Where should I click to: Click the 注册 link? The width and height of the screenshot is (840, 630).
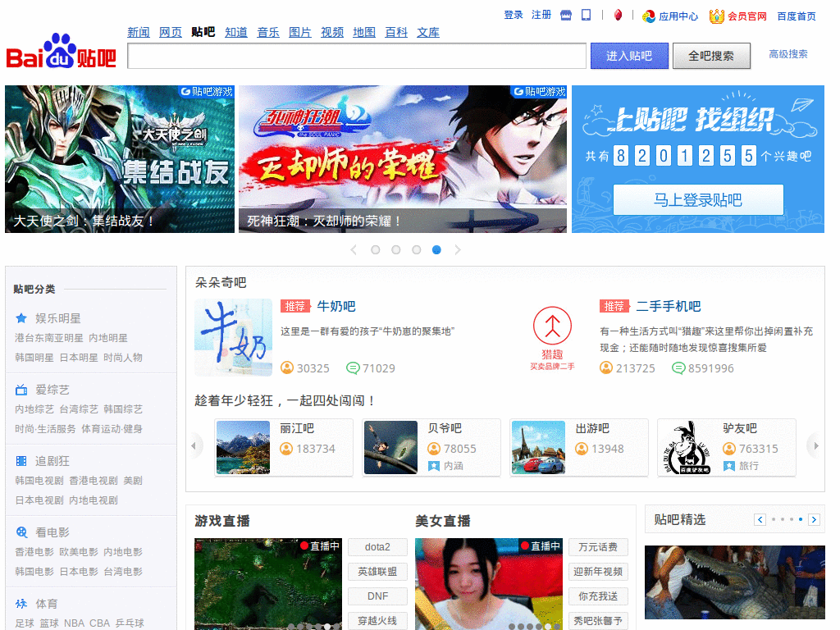(541, 15)
